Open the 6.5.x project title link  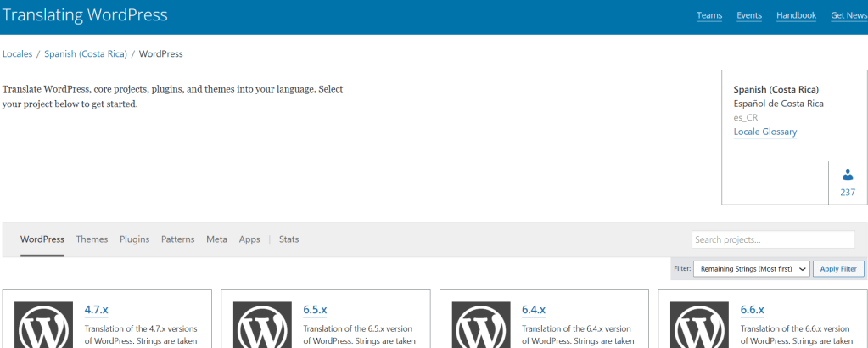pyautogui.click(x=315, y=310)
